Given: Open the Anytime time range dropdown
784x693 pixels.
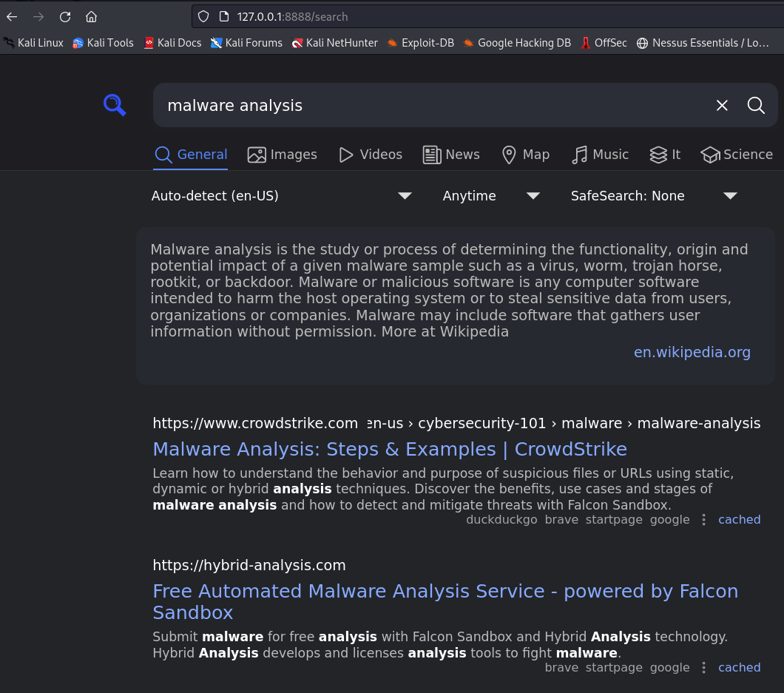Looking at the screenshot, I should tap(491, 196).
